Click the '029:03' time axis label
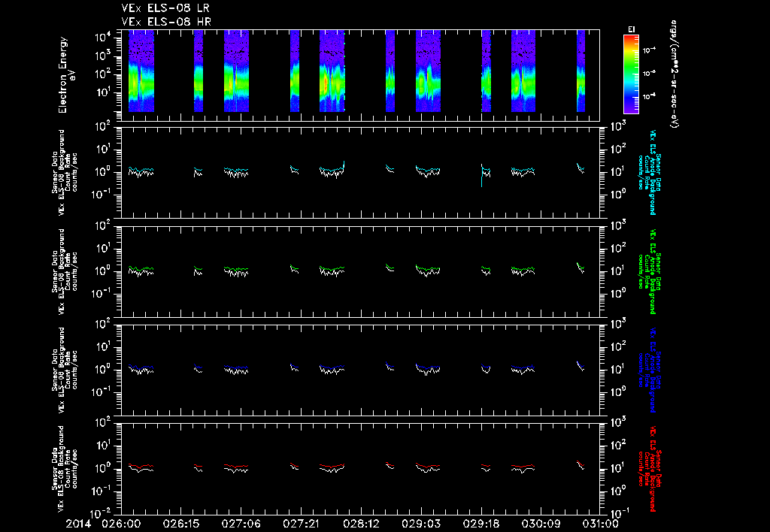Viewport: 770px width, 532px height. point(421,523)
